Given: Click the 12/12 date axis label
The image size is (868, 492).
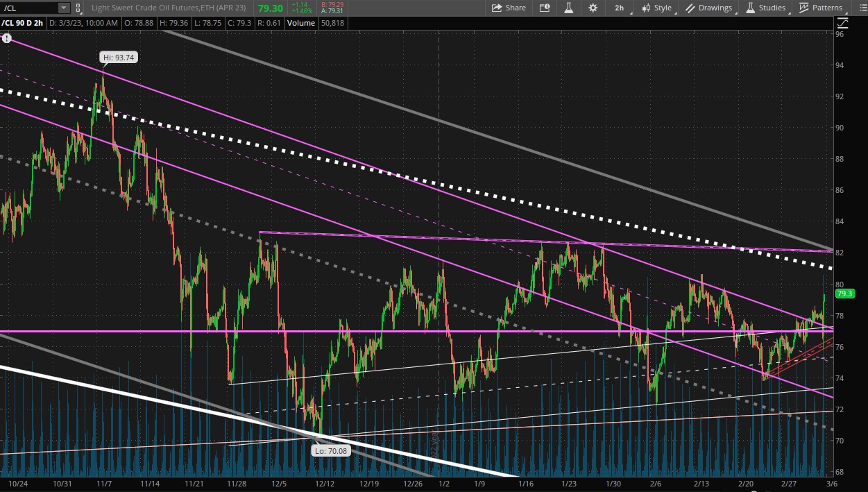Looking at the screenshot, I should click(x=324, y=484).
